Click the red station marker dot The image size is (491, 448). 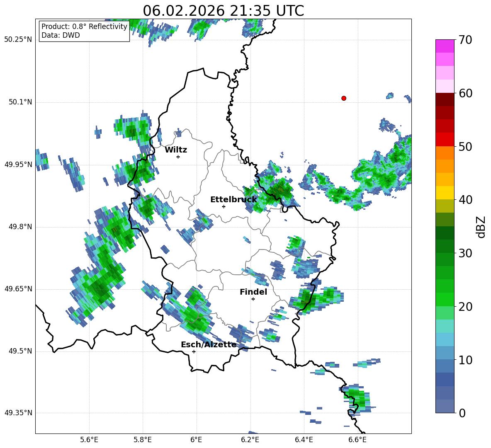pos(344,98)
